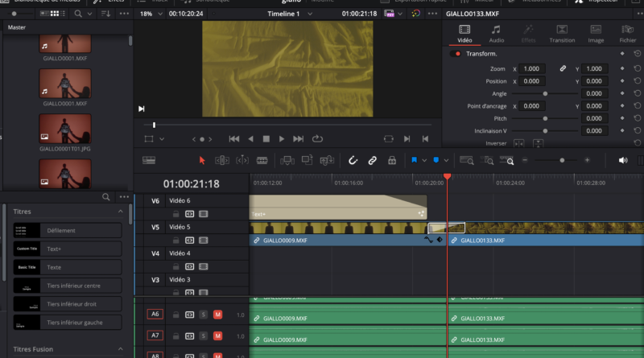Open the marker color dropdown arrow
Viewport: 644px width, 358px height.
pyautogui.click(x=446, y=161)
